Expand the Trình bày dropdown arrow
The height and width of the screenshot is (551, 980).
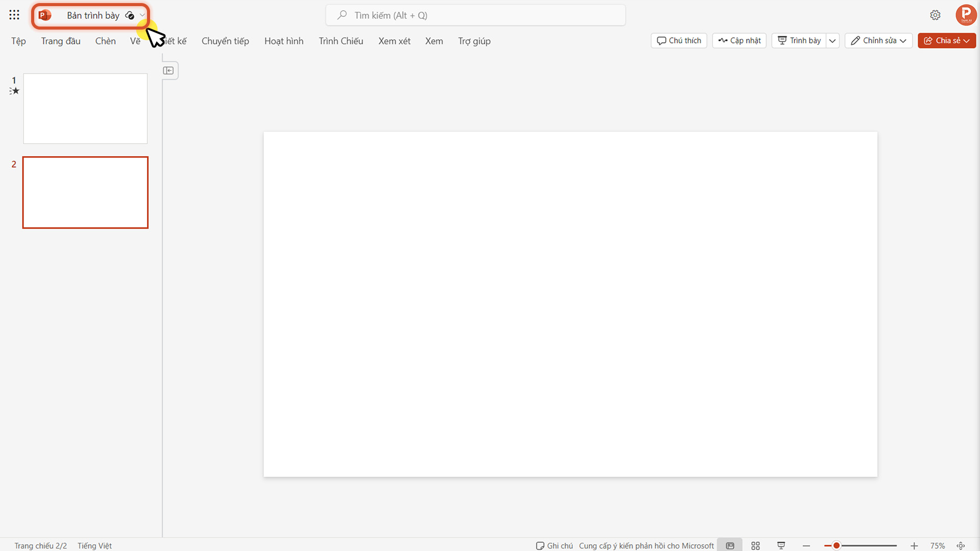(x=832, y=40)
